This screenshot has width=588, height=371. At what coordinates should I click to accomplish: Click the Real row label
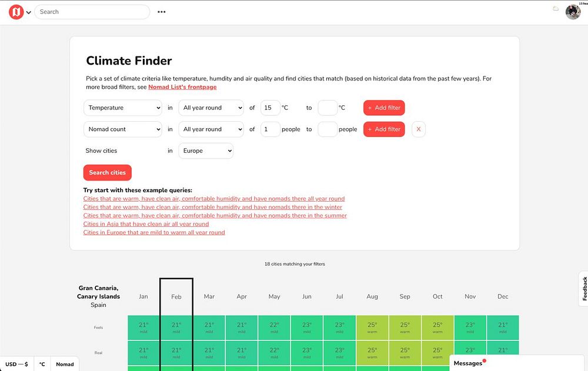[x=98, y=353]
